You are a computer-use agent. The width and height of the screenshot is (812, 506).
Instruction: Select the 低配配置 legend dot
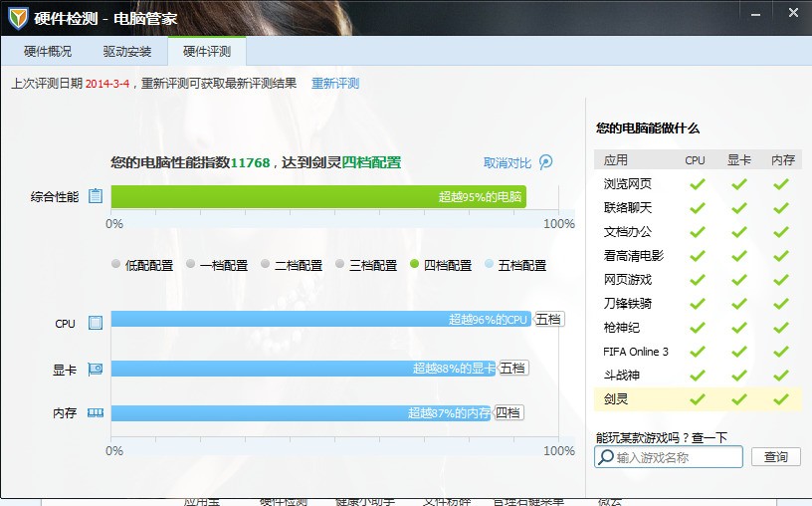116,263
